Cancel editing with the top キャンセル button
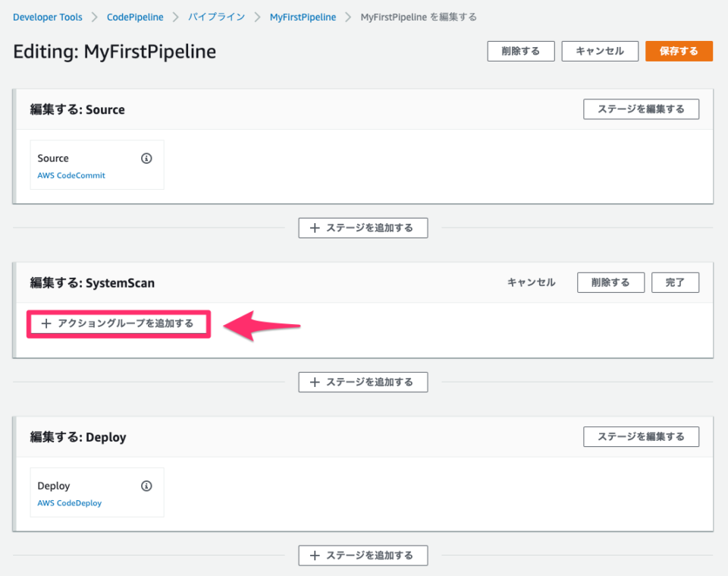728x576 pixels. click(x=600, y=51)
